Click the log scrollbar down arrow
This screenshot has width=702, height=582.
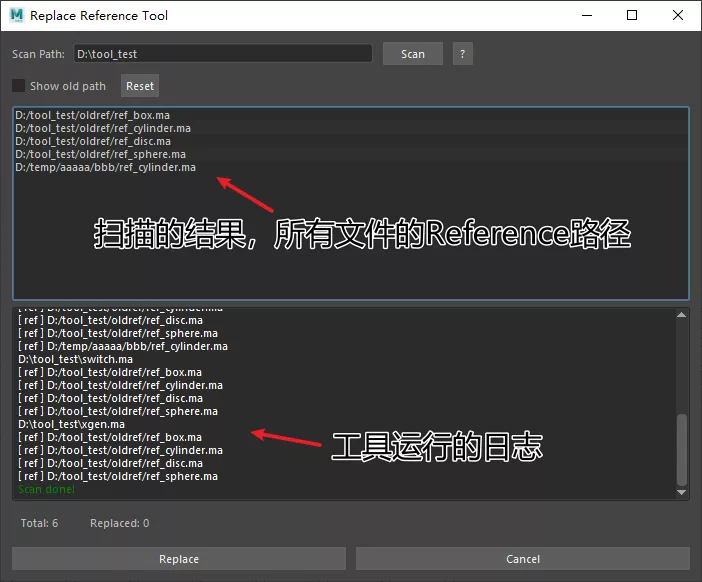pyautogui.click(x=681, y=492)
